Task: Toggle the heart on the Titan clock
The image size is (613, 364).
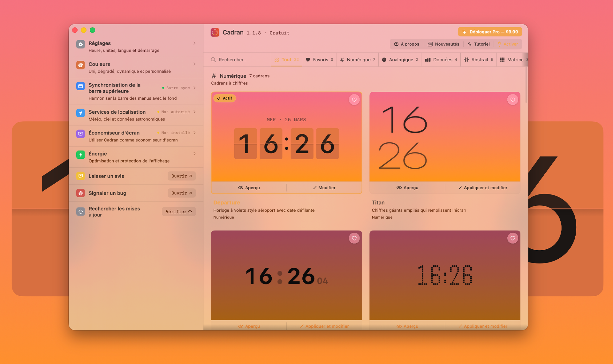Action: click(513, 100)
